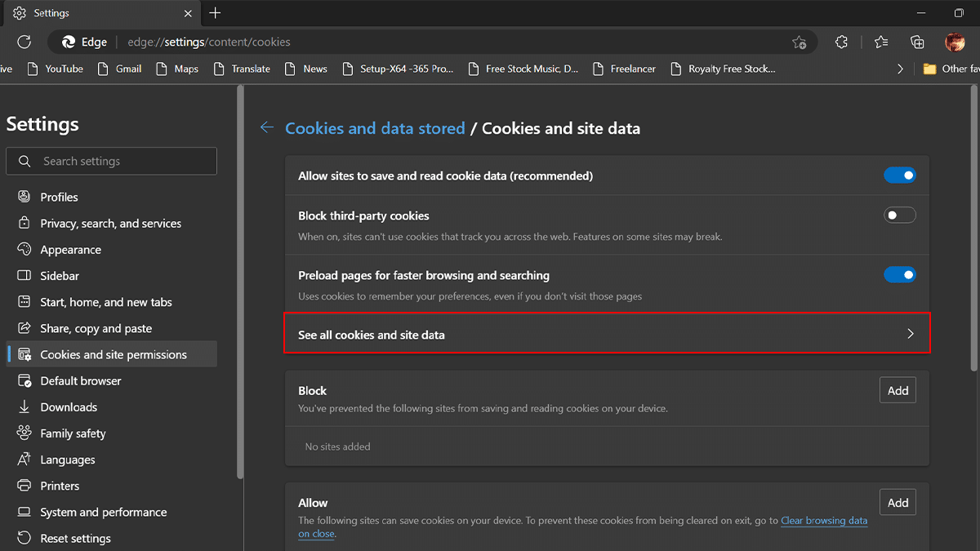Click the chevron at the end of the favorites bar
Viewport: 980px width, 551px height.
(x=900, y=69)
